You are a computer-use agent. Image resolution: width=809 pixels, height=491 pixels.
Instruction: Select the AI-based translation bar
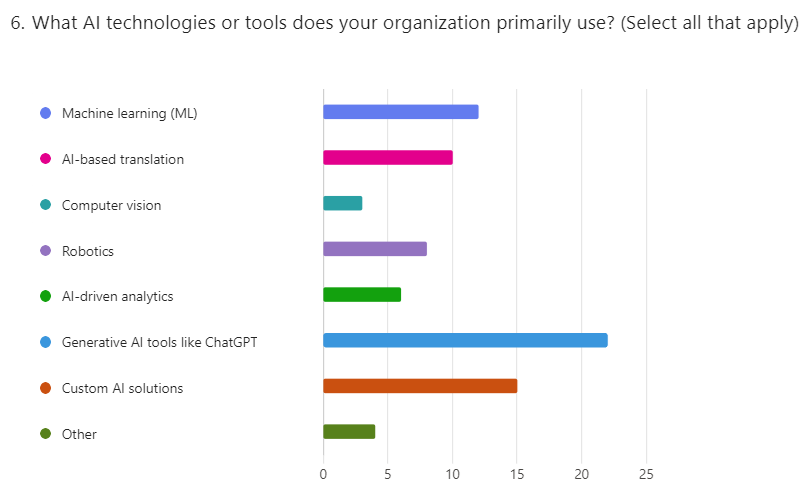(387, 157)
